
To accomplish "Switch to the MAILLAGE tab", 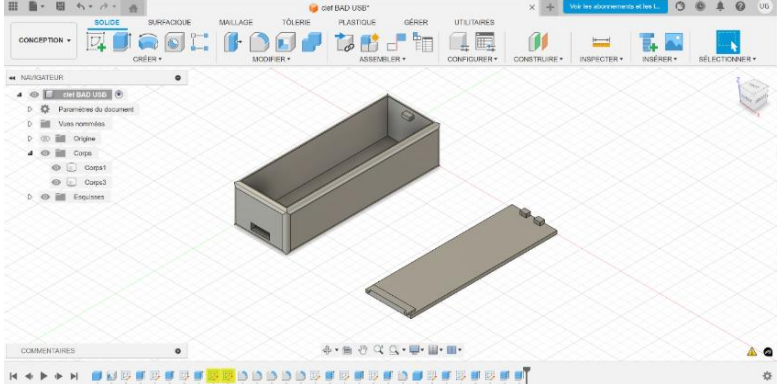I will coord(236,22).
